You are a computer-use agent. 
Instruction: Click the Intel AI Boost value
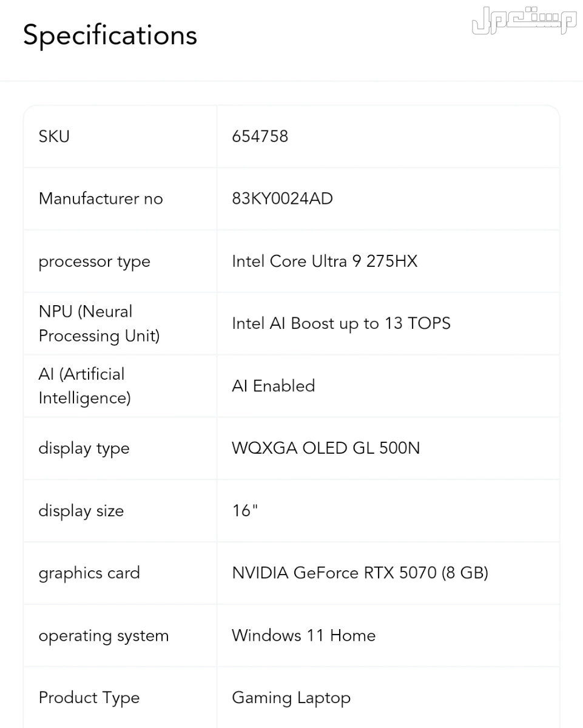pos(341,324)
